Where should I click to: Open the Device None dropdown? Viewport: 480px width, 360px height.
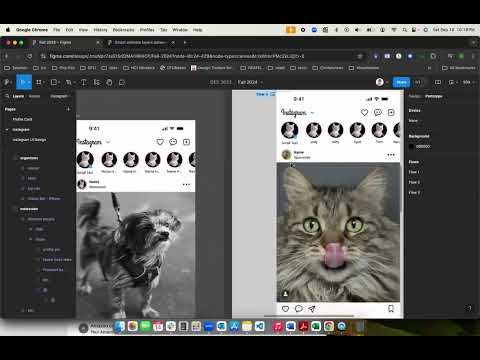click(x=415, y=120)
